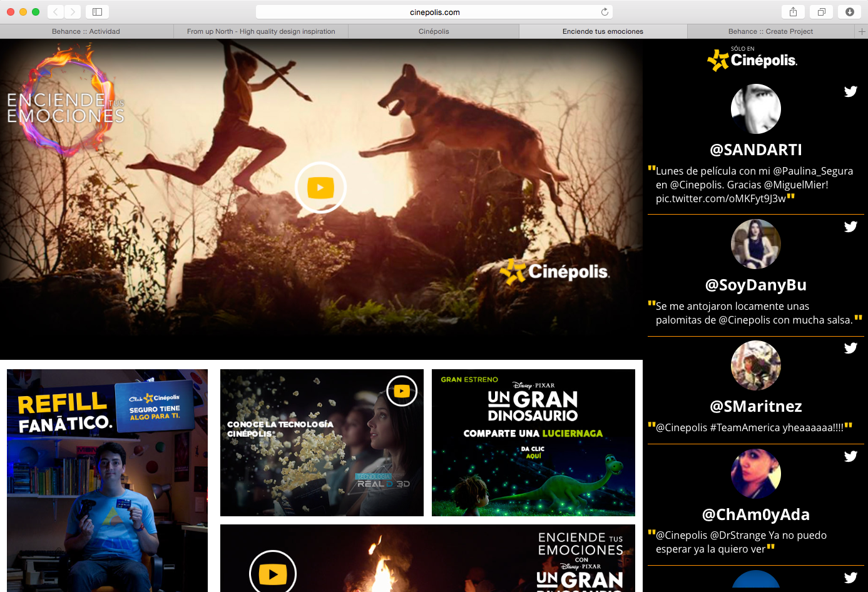868x592 pixels.
Task: Switch to Behance :: Actividad tab
Action: click(86, 31)
